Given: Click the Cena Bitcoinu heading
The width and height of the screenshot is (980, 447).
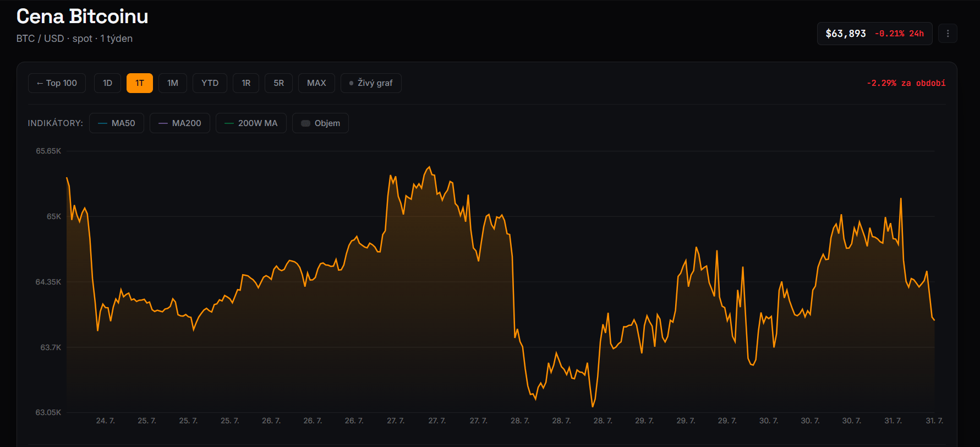Looking at the screenshot, I should point(83,17).
